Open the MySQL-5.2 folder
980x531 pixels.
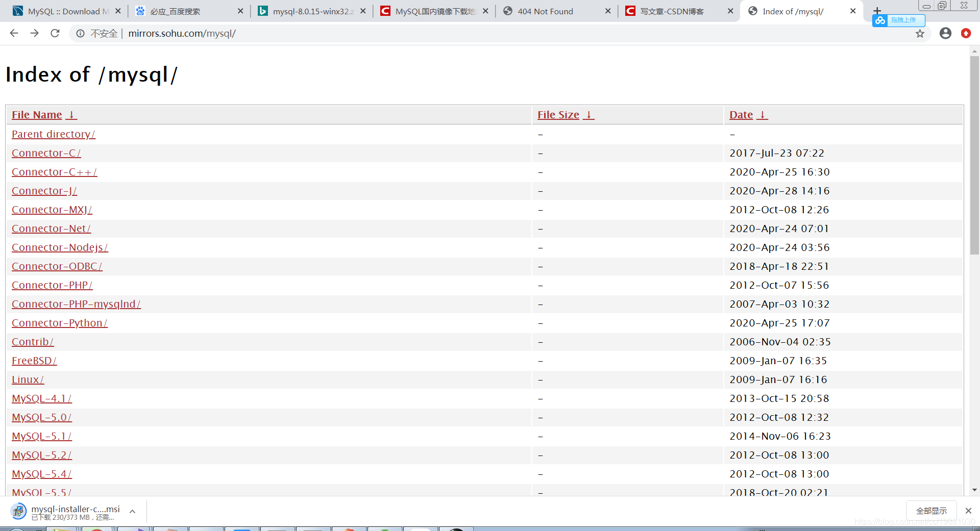click(41, 455)
